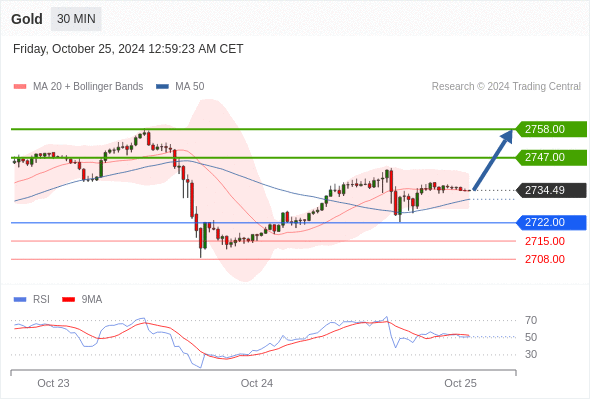590x400 pixels.
Task: Click the 2715.00 red support value
Action: tap(545, 241)
